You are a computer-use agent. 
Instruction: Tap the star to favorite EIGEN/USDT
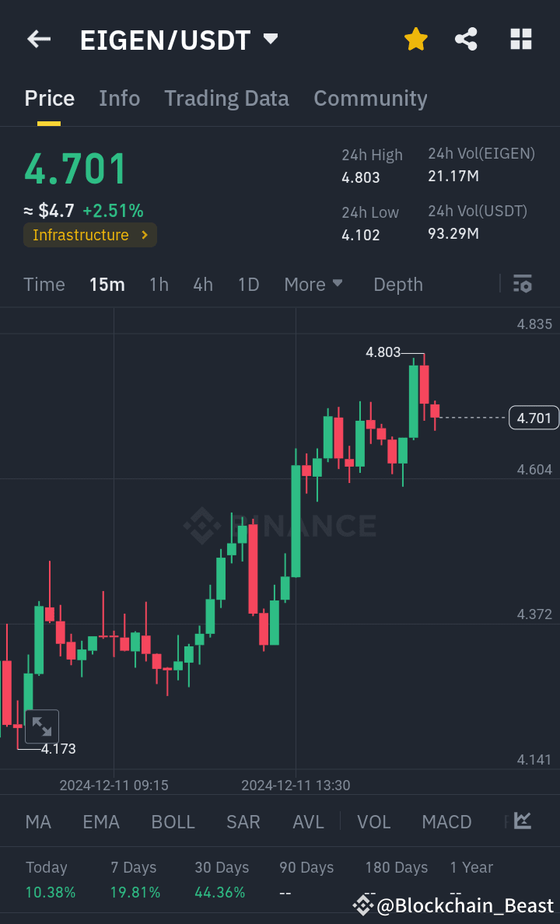(x=415, y=39)
